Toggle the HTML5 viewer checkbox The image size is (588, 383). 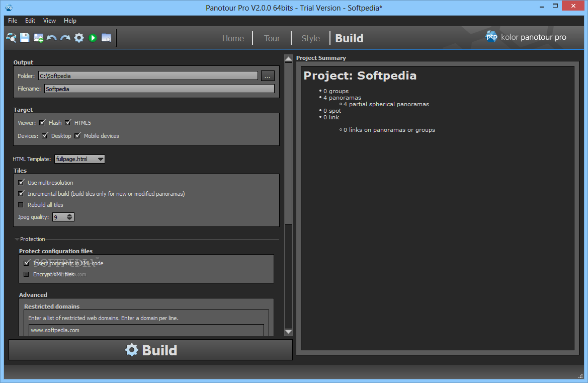pyautogui.click(x=68, y=123)
